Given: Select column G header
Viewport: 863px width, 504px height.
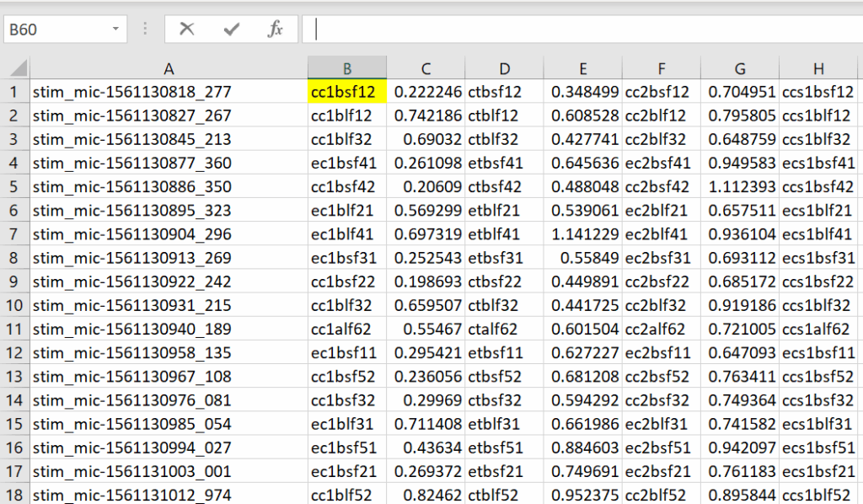Looking at the screenshot, I should click(739, 68).
